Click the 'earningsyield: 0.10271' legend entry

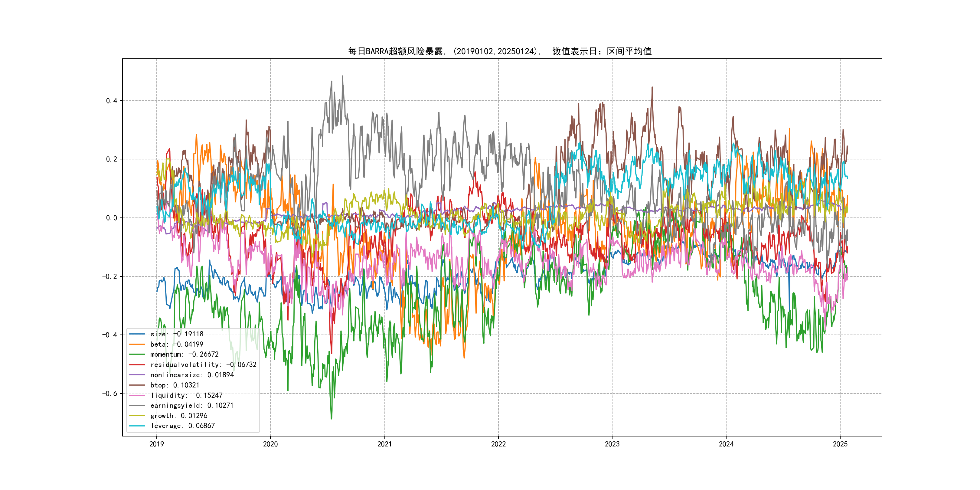pos(192,406)
